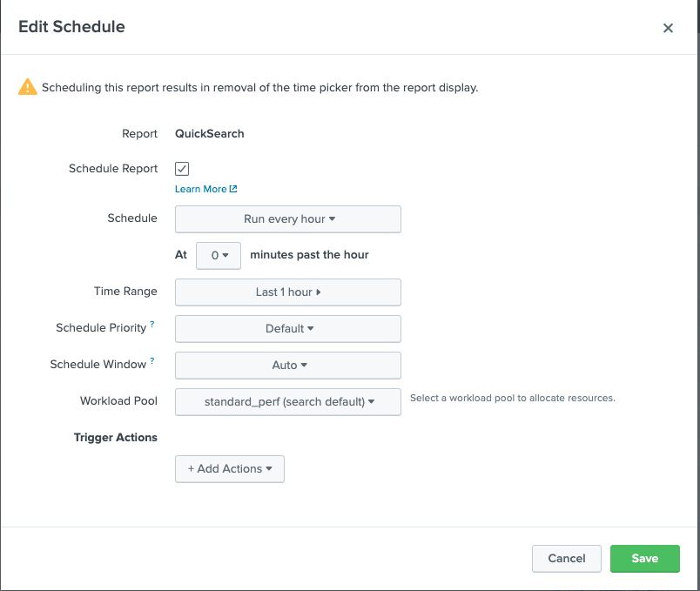Image resolution: width=700 pixels, height=591 pixels.
Task: Open the standard_perf Workload Pool dropdown
Action: coord(287,401)
